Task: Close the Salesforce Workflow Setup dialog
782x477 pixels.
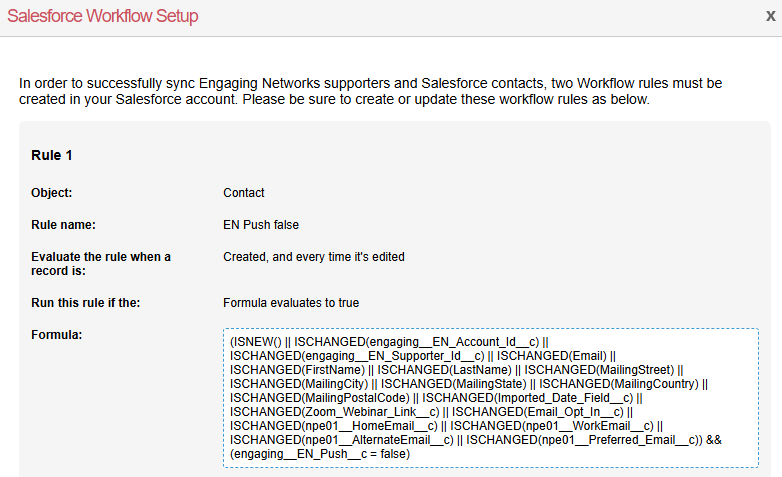Action: click(768, 16)
